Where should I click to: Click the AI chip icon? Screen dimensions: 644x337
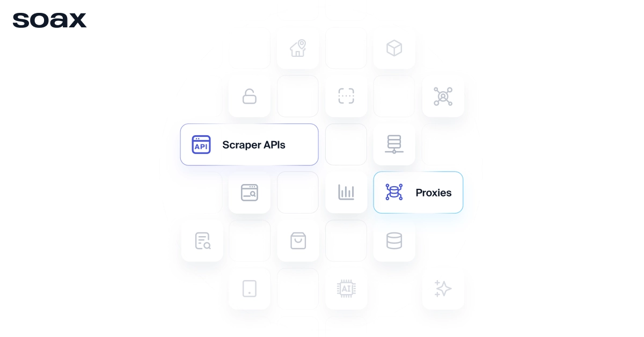coord(346,289)
